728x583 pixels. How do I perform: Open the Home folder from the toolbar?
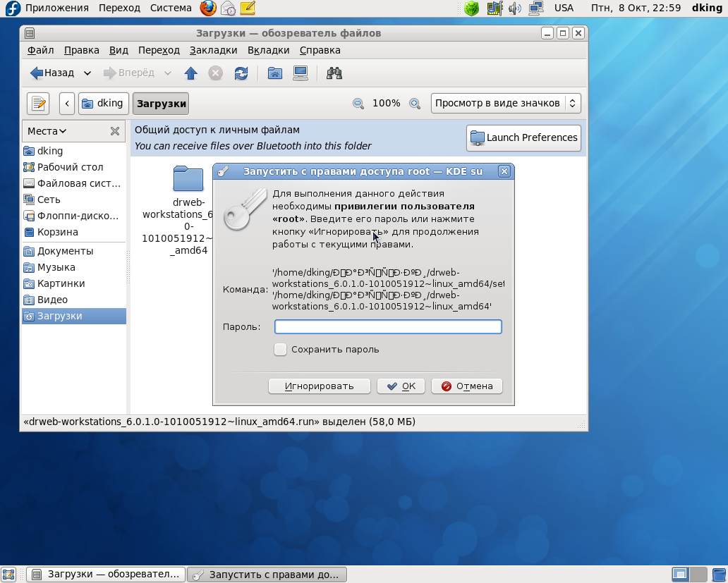pos(275,73)
